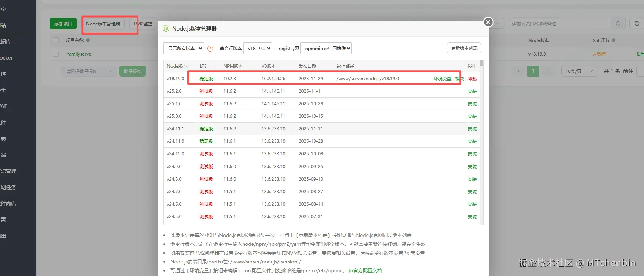
Task: Open the Node version manager button
Action: pos(103,24)
